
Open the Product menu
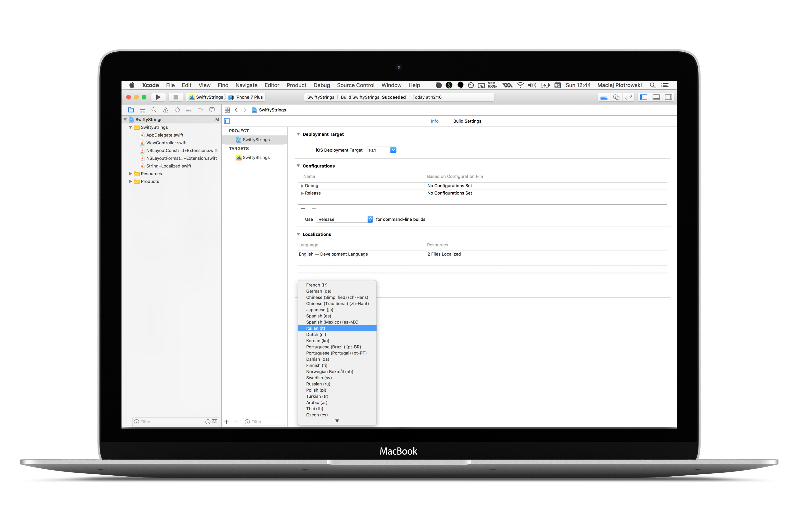click(296, 85)
